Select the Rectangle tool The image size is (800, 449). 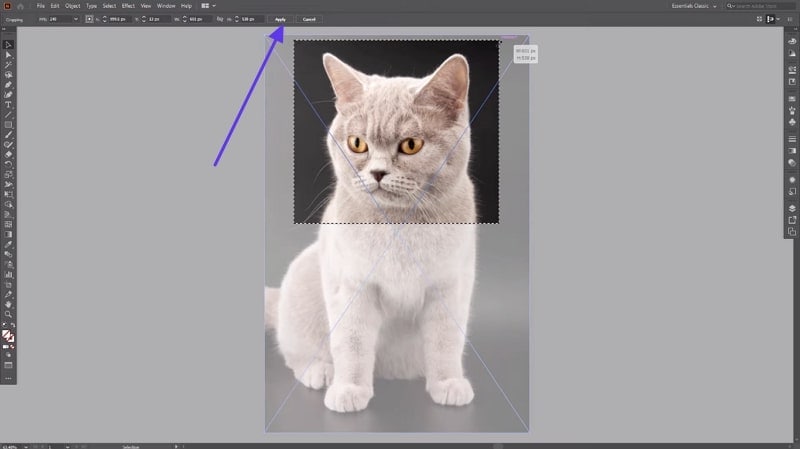8,124
